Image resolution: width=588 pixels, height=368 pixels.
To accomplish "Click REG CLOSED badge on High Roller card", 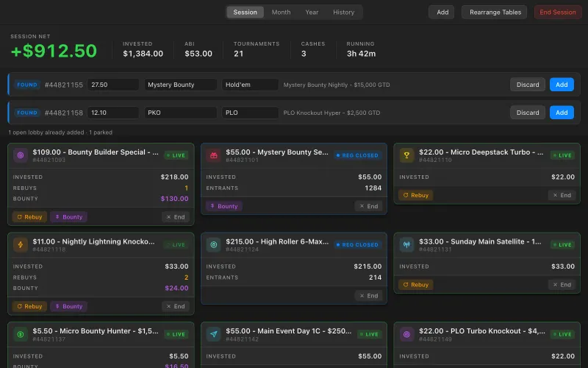I will (357, 244).
